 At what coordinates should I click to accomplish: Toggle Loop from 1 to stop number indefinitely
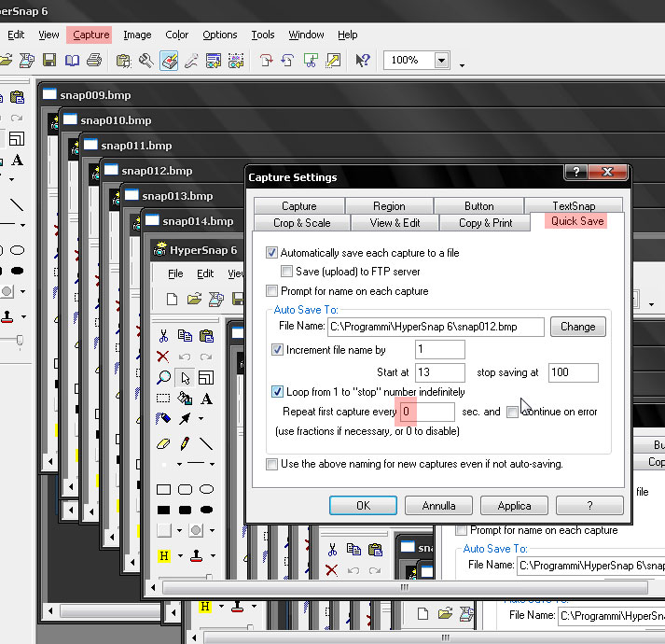(x=277, y=391)
